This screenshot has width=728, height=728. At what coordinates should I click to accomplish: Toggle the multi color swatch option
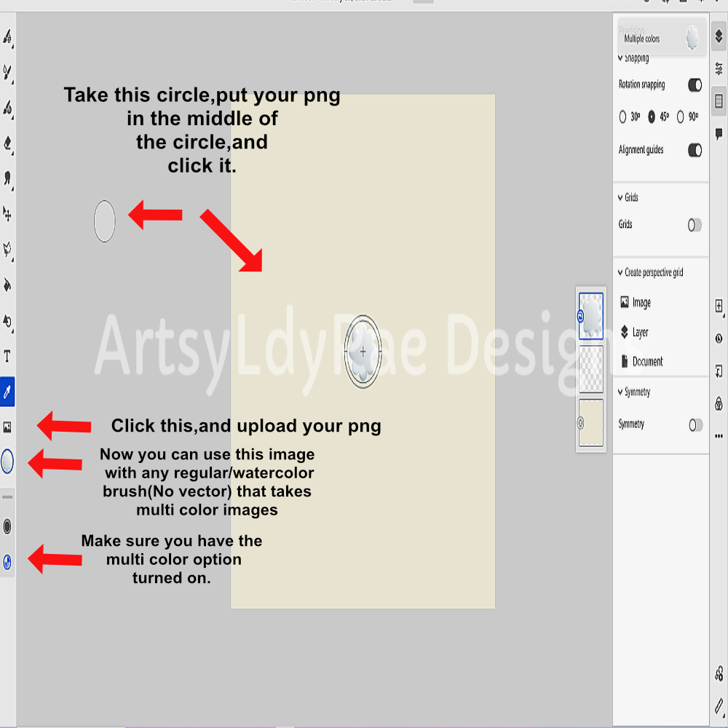coord(7,562)
